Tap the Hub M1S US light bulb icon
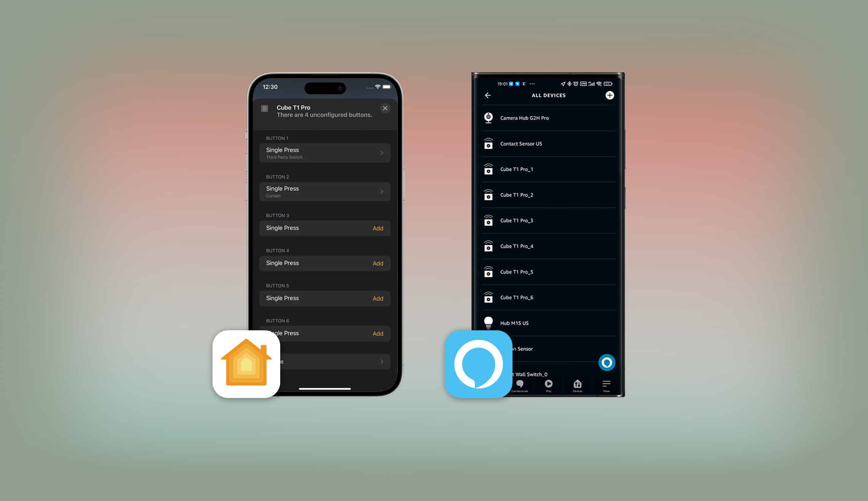 [489, 323]
